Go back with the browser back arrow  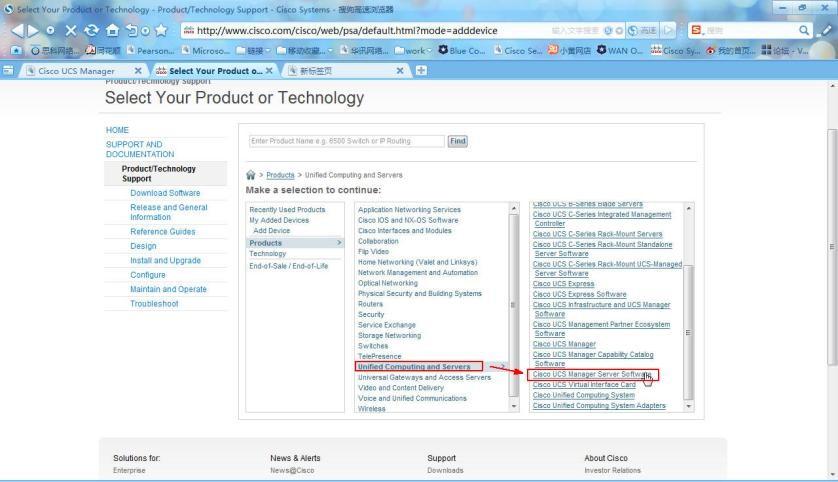(17, 30)
